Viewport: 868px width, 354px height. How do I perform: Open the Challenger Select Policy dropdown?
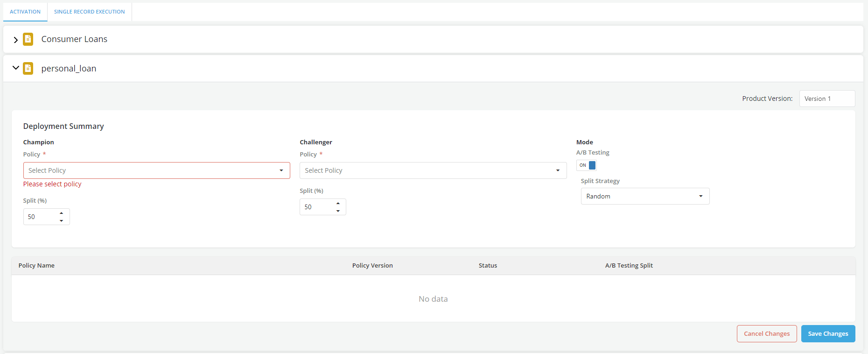433,170
